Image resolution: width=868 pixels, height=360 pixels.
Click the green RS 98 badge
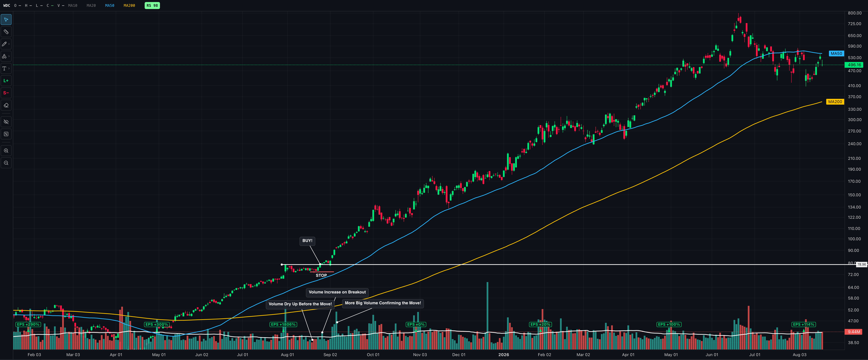click(152, 5)
